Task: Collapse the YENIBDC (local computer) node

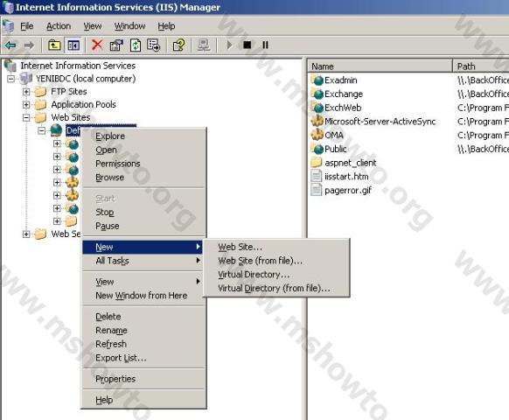Action: pos(11,79)
